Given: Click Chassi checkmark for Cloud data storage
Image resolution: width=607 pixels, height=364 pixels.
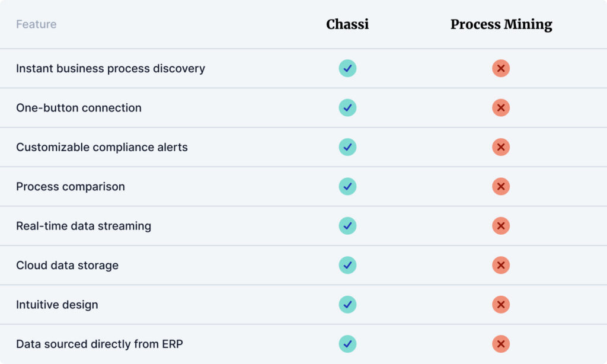Looking at the screenshot, I should coord(347,265).
